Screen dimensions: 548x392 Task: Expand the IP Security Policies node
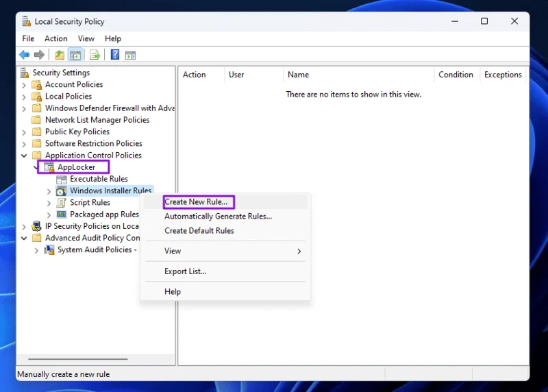tap(24, 227)
